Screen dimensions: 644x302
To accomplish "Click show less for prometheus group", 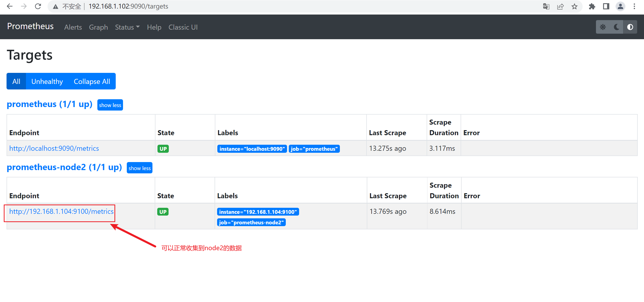I will click(110, 105).
